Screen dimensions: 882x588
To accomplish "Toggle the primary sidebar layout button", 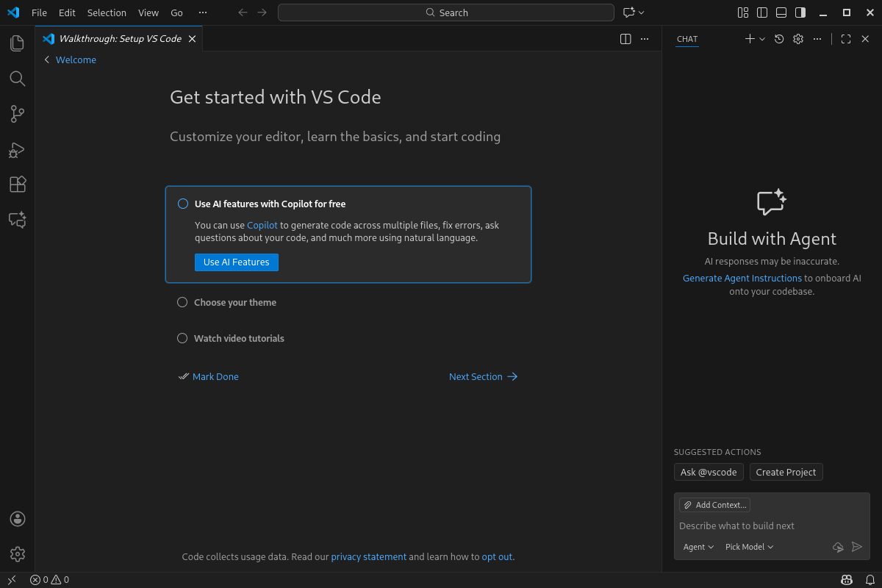I will pyautogui.click(x=762, y=12).
